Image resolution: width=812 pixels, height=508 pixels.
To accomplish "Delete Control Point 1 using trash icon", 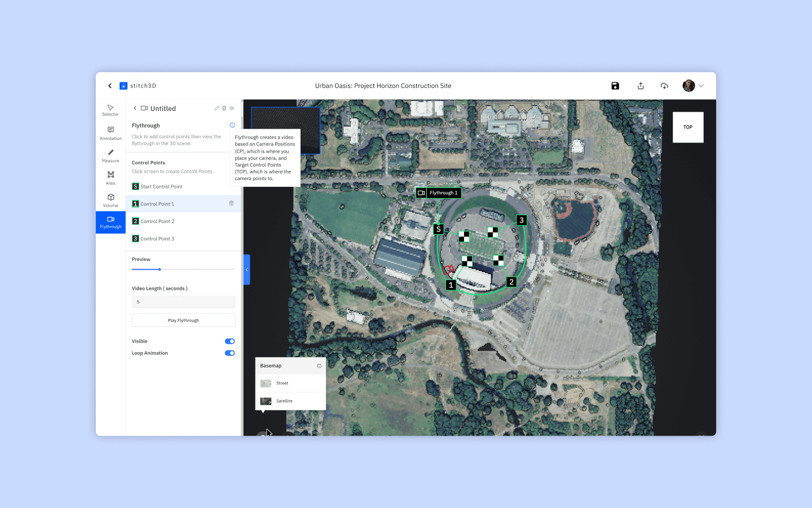I will pos(231,203).
